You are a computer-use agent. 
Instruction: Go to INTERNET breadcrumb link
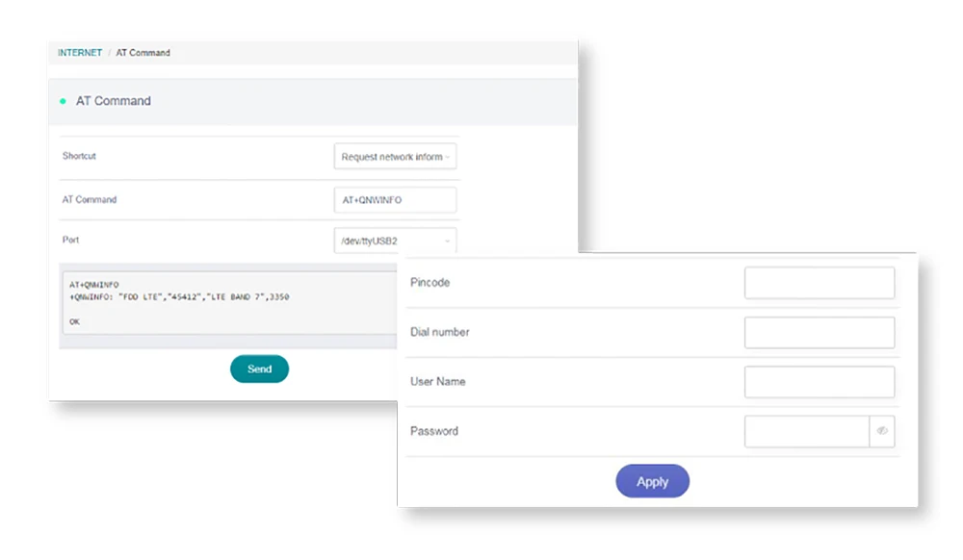[80, 53]
